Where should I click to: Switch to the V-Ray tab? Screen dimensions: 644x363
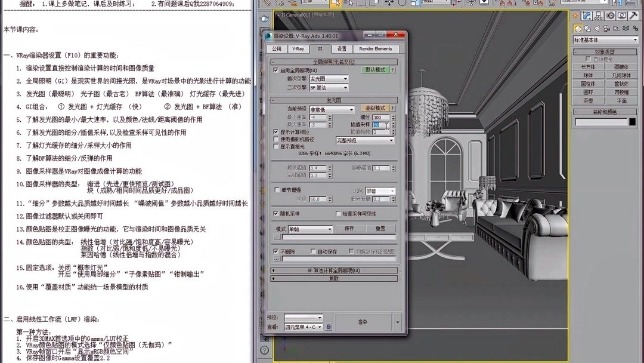pos(300,49)
